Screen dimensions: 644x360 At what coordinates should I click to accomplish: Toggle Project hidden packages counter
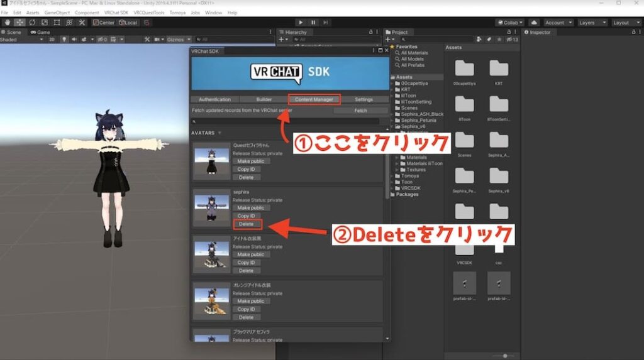point(512,40)
